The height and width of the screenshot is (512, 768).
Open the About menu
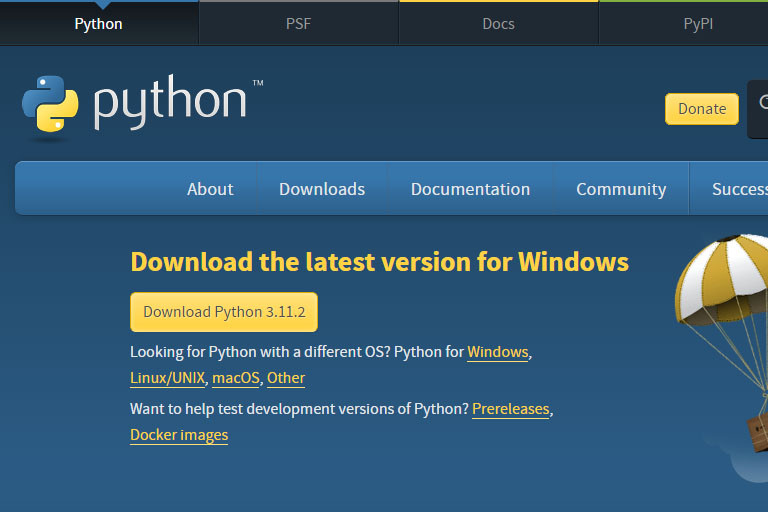[210, 189]
